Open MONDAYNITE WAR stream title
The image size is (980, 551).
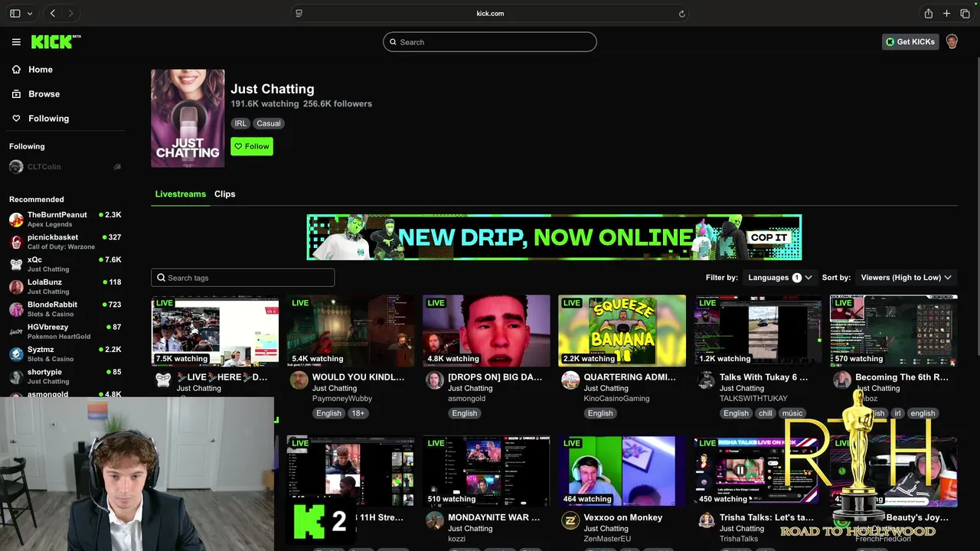pos(494,517)
